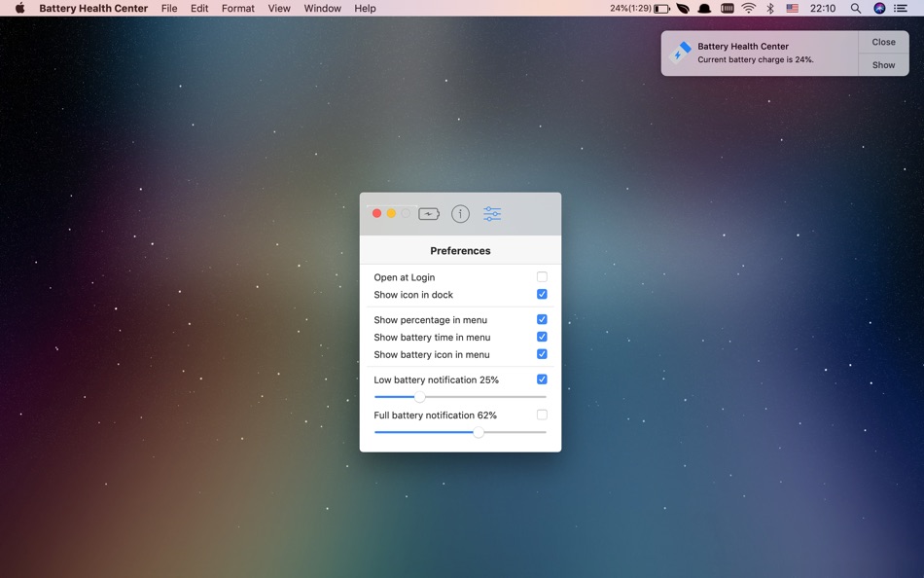Click the 'Show icon in dock' label
This screenshot has width=924, height=578.
tap(413, 294)
